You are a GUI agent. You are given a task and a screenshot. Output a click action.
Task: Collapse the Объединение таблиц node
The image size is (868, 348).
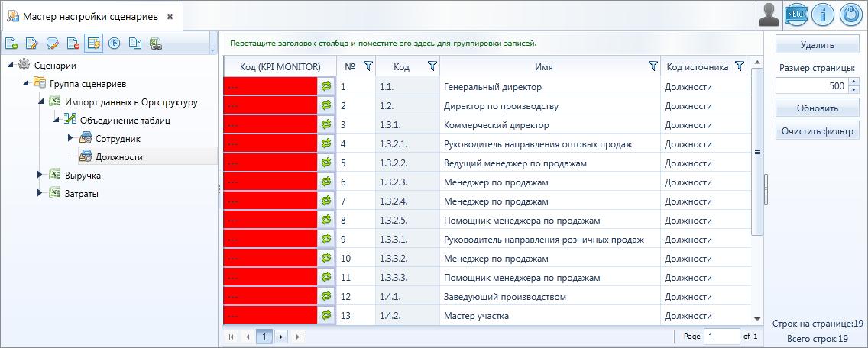click(57, 121)
